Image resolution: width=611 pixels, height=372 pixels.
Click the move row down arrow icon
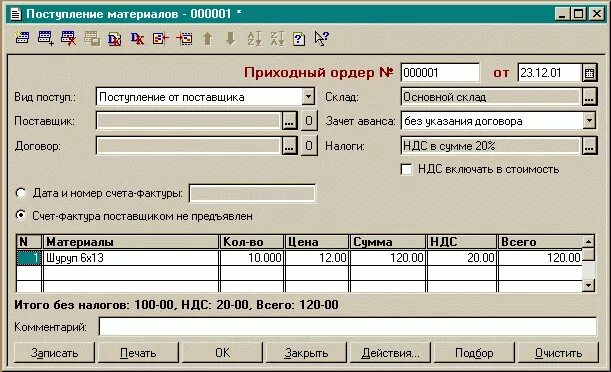pyautogui.click(x=230, y=38)
